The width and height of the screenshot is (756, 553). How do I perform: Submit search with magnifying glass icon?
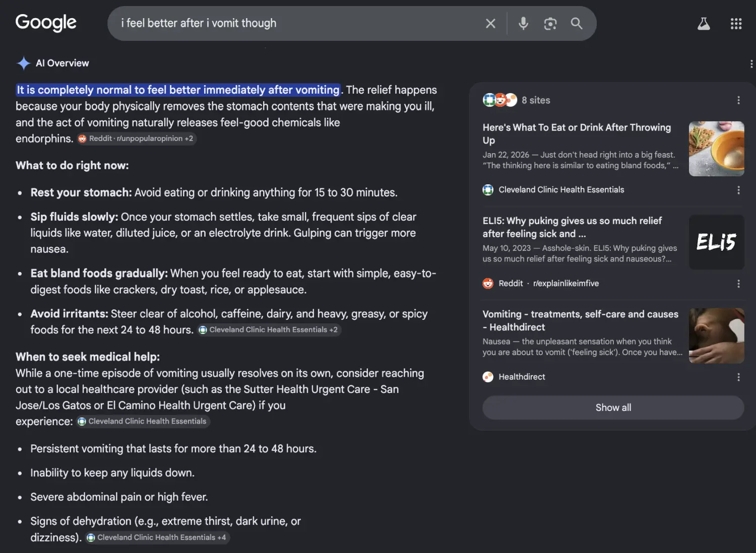pyautogui.click(x=577, y=23)
